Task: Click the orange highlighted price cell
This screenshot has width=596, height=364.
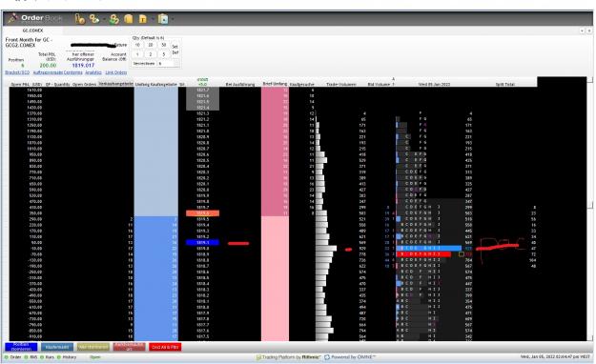Action: (202, 213)
